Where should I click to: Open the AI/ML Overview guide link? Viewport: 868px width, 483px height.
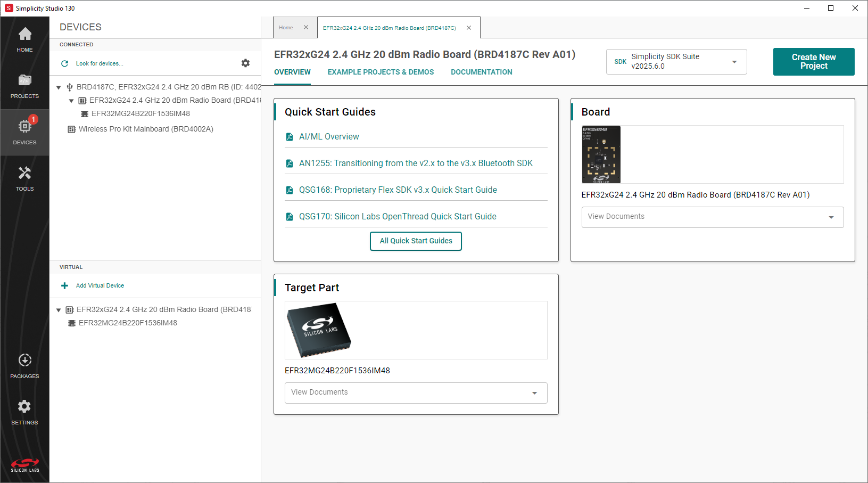pyautogui.click(x=329, y=137)
